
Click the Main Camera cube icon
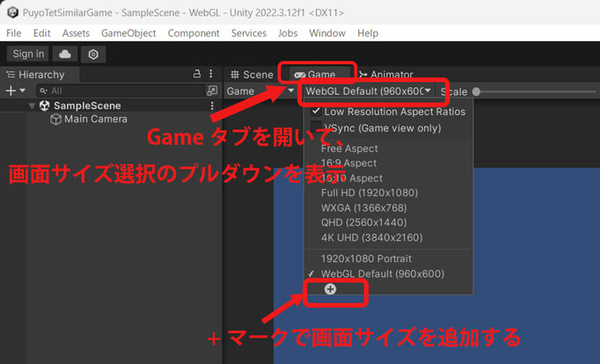point(56,120)
